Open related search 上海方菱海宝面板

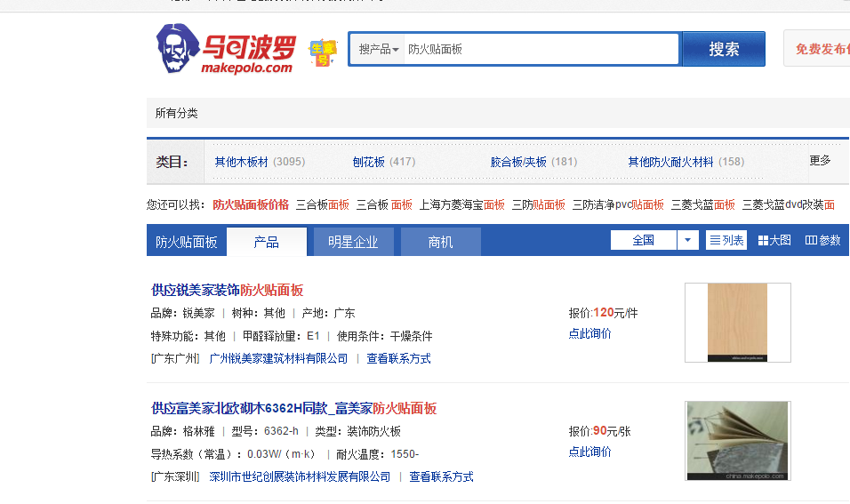pos(461,204)
